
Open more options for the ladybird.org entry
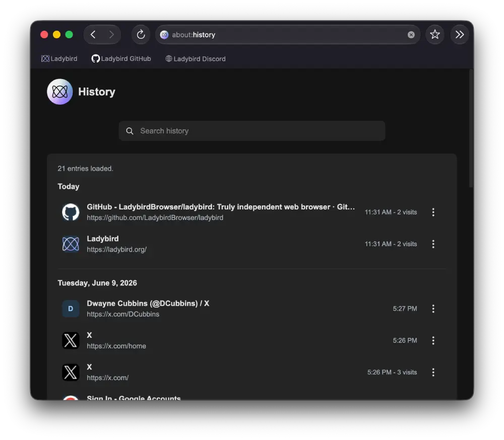[433, 244]
